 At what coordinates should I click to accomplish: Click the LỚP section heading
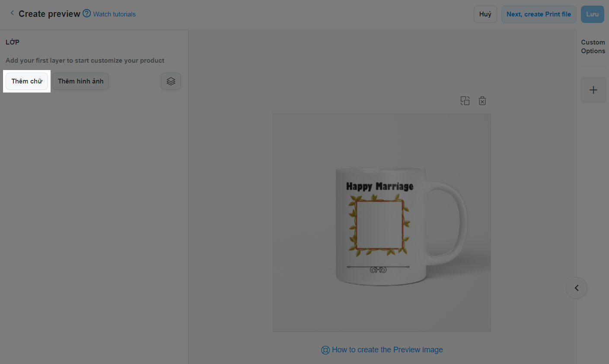coord(13,42)
